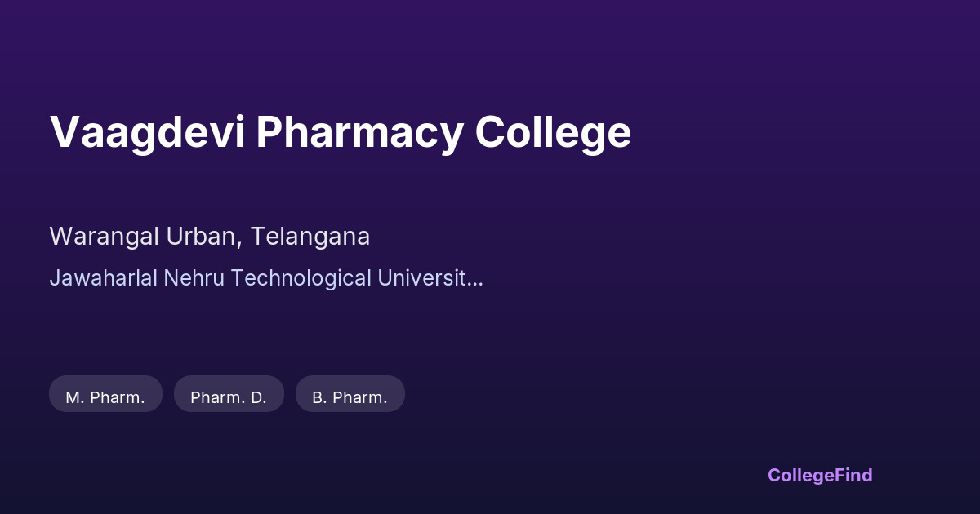The image size is (980, 514).
Task: Click the truncated word "Universit"
Action: point(420,278)
